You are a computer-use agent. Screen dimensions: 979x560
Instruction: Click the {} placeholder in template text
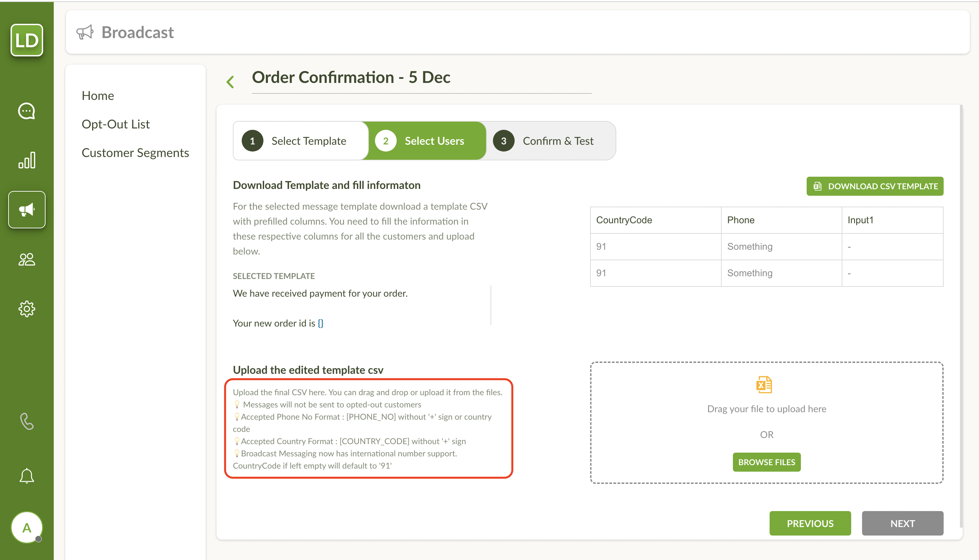click(x=321, y=323)
